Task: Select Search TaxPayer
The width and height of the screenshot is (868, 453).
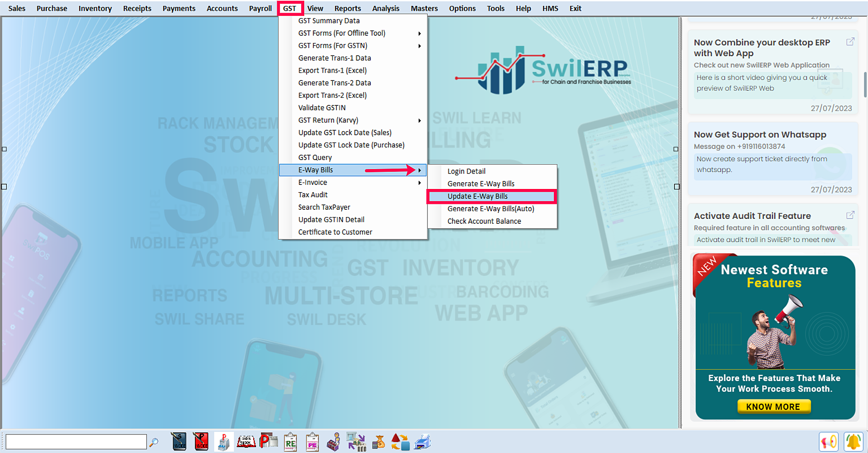Action: click(353, 207)
